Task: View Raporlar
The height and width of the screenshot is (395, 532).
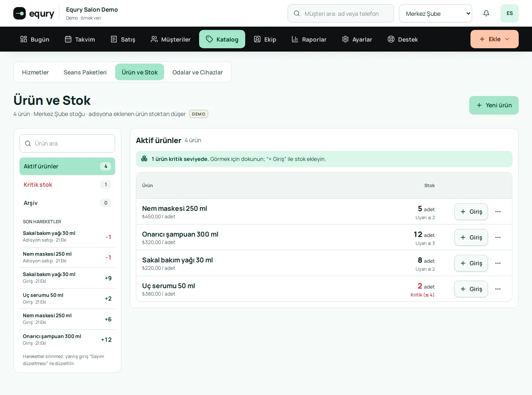Action: point(309,39)
